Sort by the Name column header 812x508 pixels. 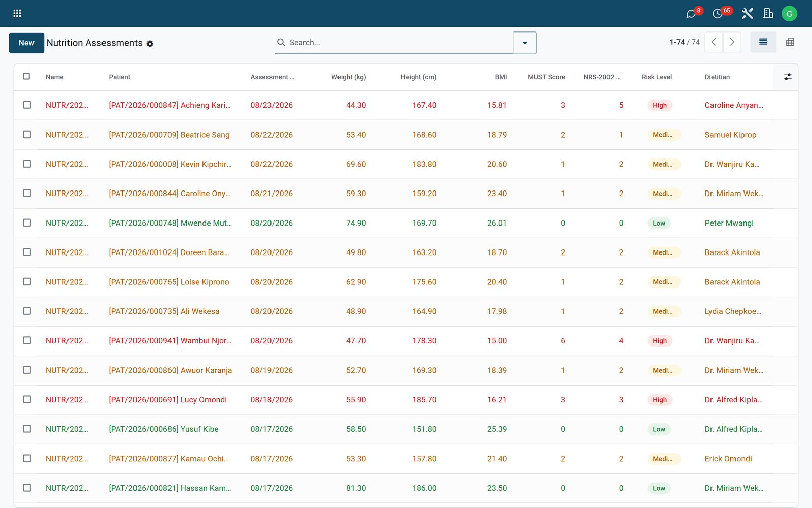click(x=54, y=77)
